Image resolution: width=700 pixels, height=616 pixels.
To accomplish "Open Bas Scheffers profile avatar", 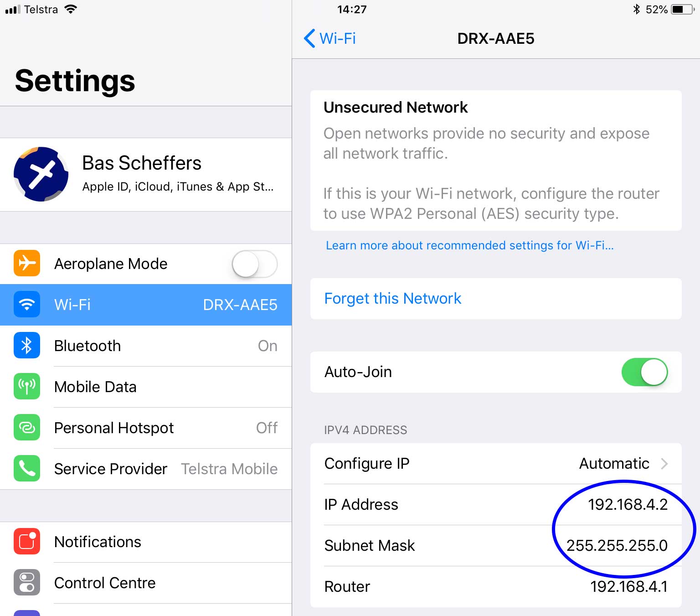I will pyautogui.click(x=41, y=174).
